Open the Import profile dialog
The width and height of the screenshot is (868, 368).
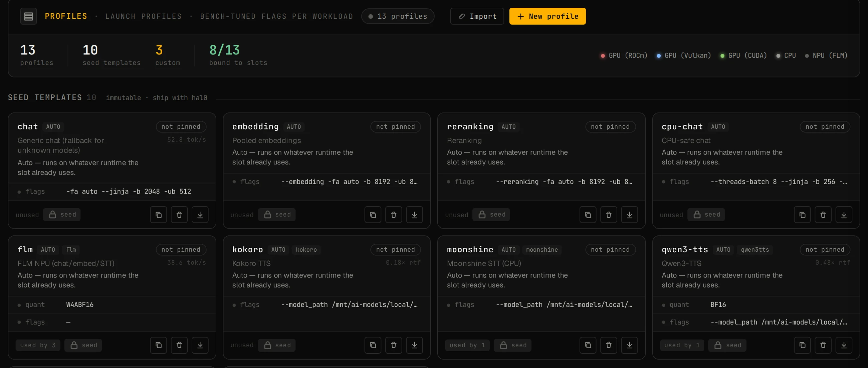click(x=477, y=16)
